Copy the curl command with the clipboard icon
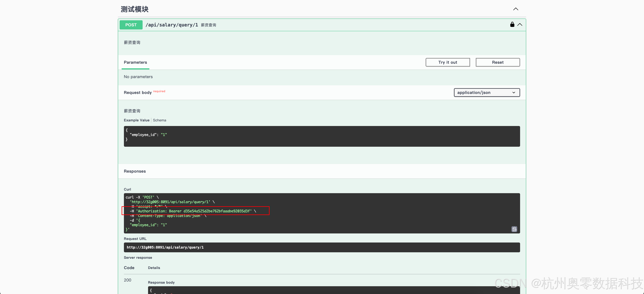 (514, 229)
